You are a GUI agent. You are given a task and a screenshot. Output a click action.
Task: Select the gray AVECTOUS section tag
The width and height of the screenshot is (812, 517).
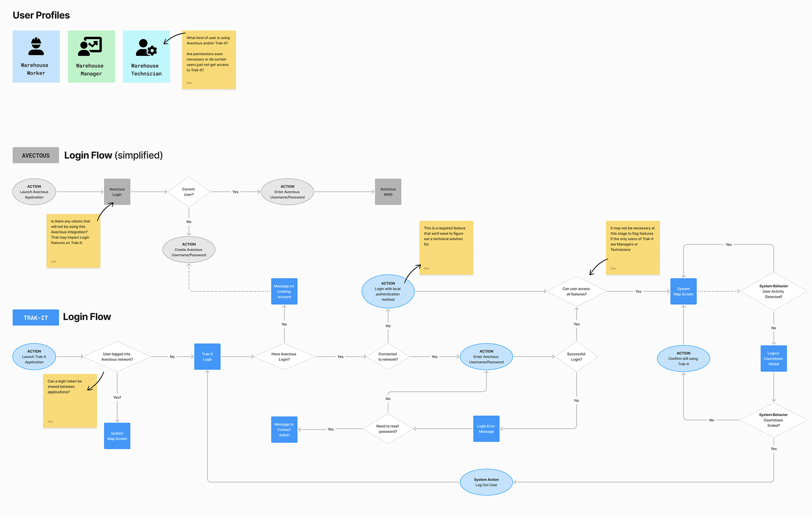click(36, 155)
